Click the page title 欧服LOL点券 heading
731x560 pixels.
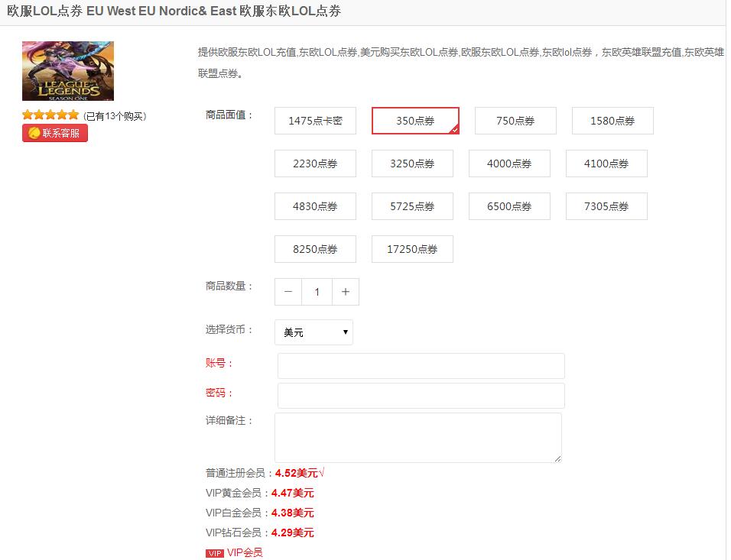[x=174, y=11]
